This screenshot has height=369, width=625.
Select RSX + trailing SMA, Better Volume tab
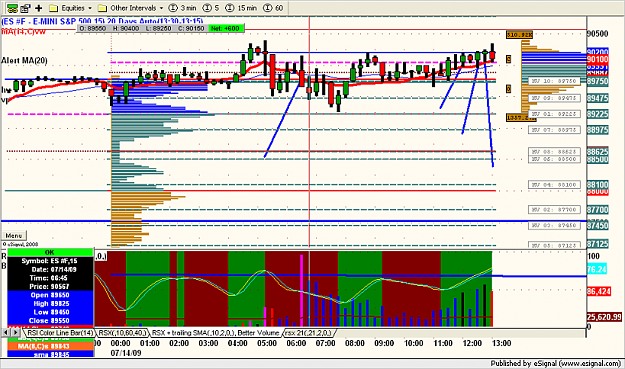click(215, 332)
